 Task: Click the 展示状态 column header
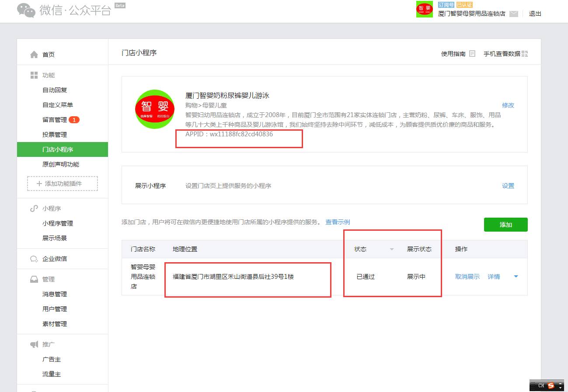[419, 249]
